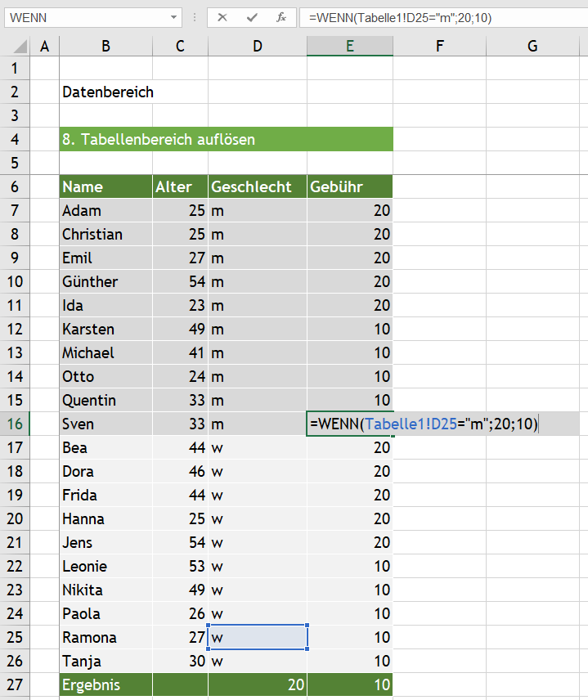Click the Geschlecht header cell

[x=258, y=186]
